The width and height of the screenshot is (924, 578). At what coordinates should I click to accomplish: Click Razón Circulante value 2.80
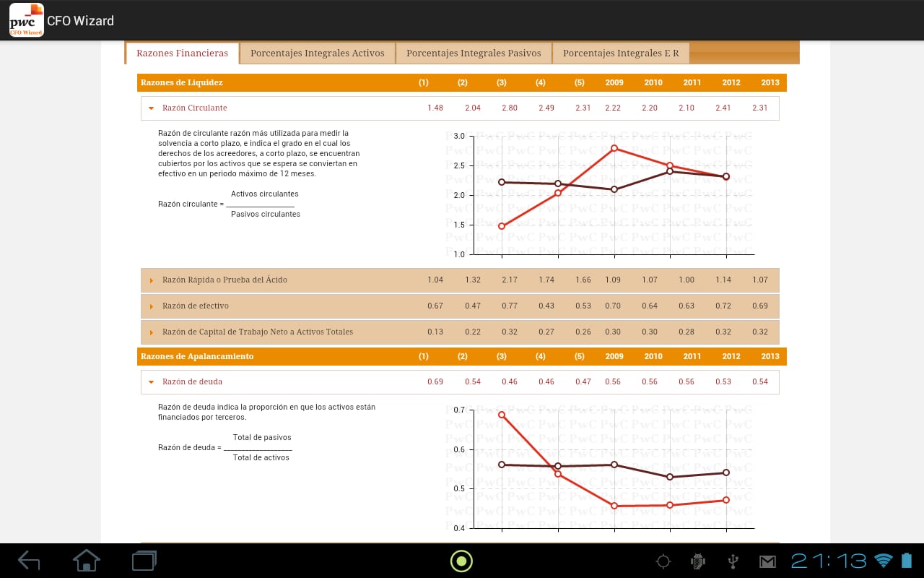[x=510, y=108]
